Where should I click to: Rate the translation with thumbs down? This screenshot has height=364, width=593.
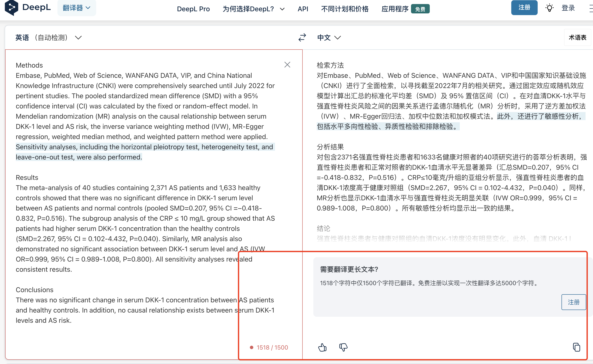[x=343, y=347]
